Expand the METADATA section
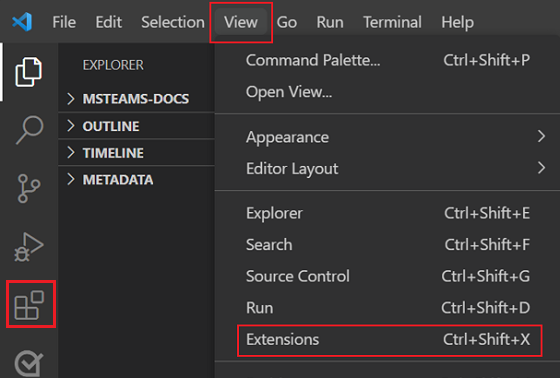560x378 pixels. pyautogui.click(x=136, y=179)
